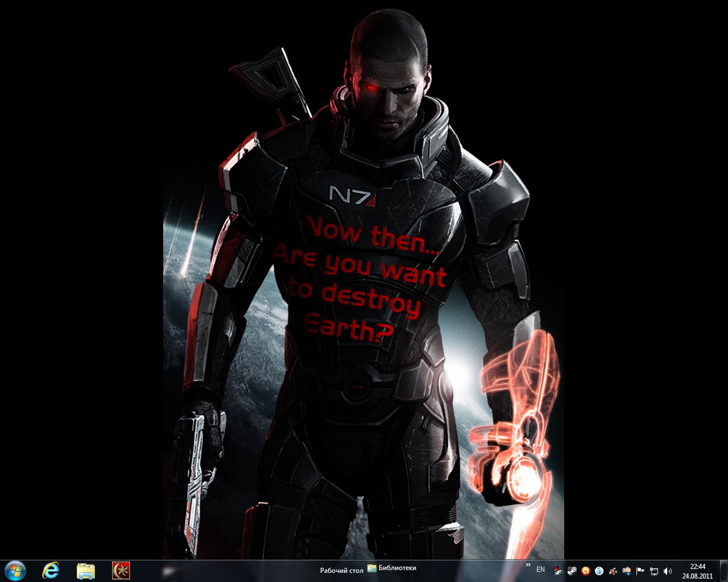The image size is (728, 582).
Task: Click the red motorbike-like tray icon
Action: click(613, 571)
